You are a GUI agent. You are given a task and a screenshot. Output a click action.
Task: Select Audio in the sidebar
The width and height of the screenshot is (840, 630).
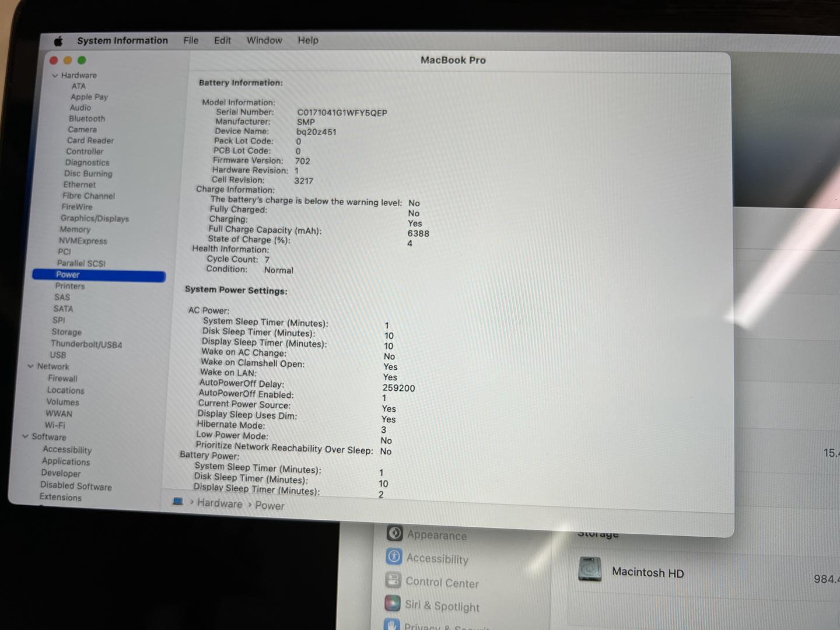(x=80, y=108)
